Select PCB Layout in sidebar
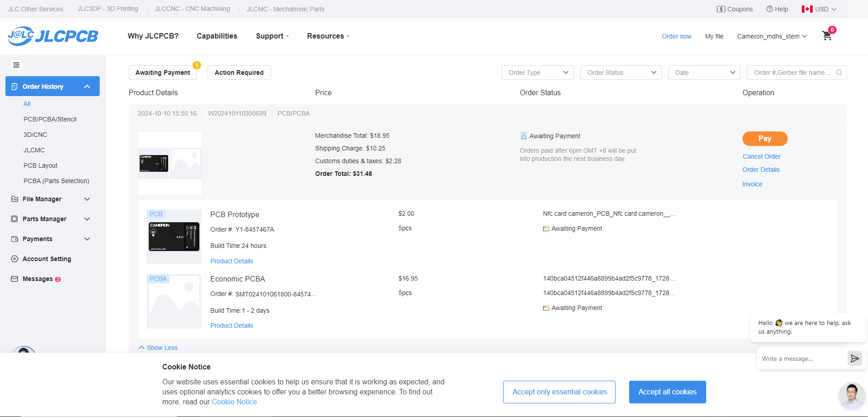The width and height of the screenshot is (868, 417). (x=40, y=165)
